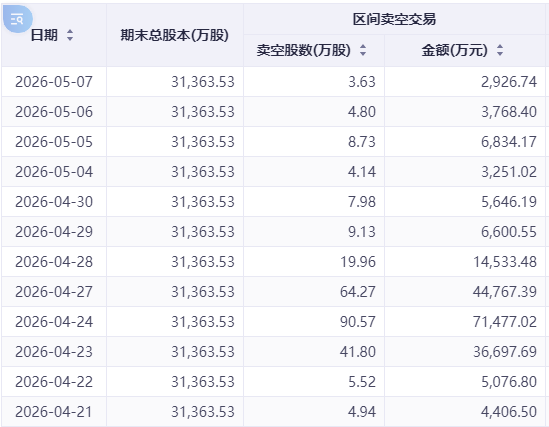Click amount cell 5,076.80
Viewport: 549px width, 427px height.
pyautogui.click(x=509, y=382)
